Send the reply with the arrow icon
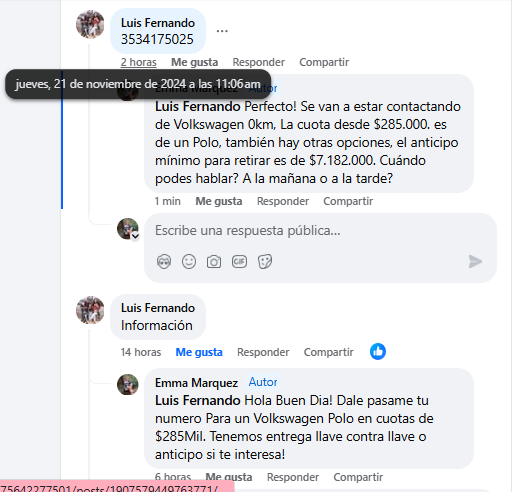512x492 pixels. pos(475,262)
